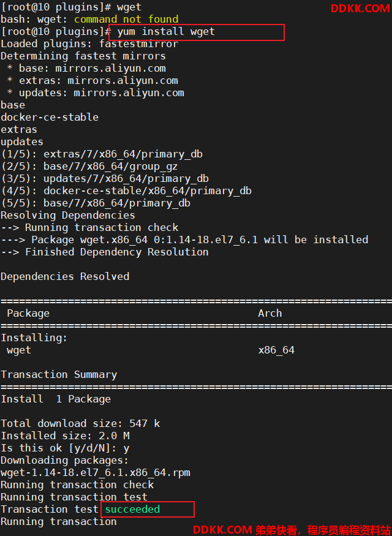Click the highlighted 'yum install wget' command
392x536 pixels.
166,32
